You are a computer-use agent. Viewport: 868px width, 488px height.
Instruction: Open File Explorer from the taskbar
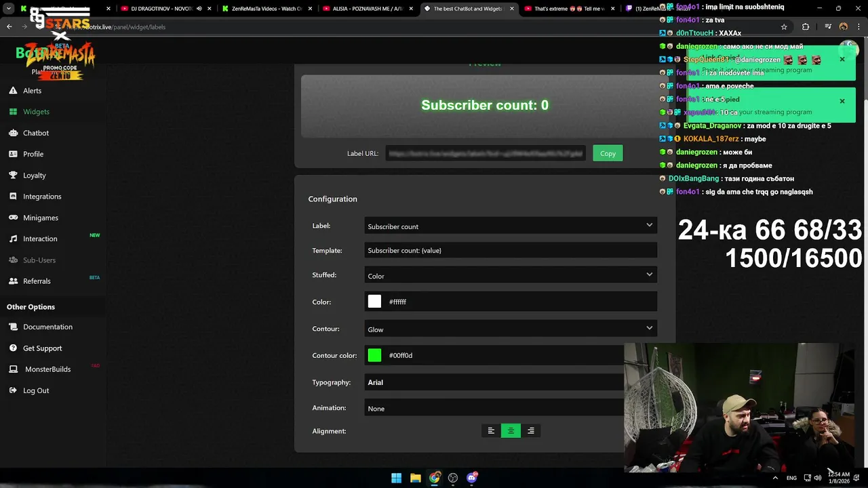pos(416,478)
